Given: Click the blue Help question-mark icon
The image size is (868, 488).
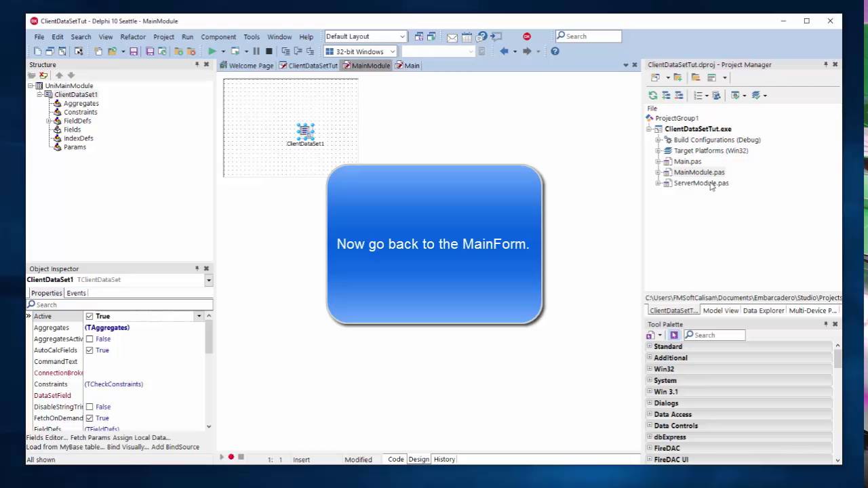Looking at the screenshot, I should point(555,52).
